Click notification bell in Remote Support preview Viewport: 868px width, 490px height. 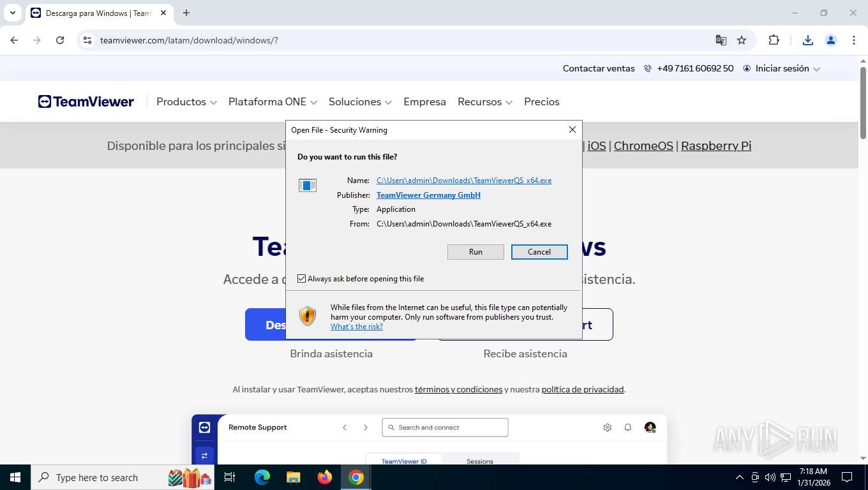[x=628, y=427]
